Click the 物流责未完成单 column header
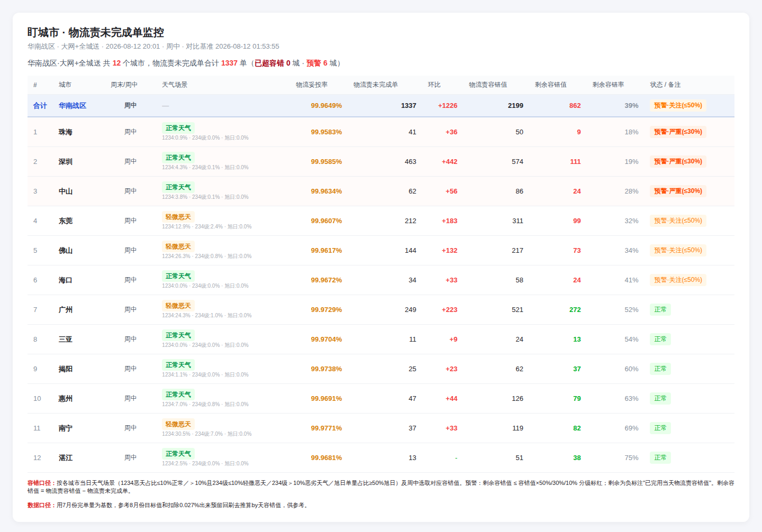Image resolution: width=762 pixels, height=532 pixels. [376, 85]
